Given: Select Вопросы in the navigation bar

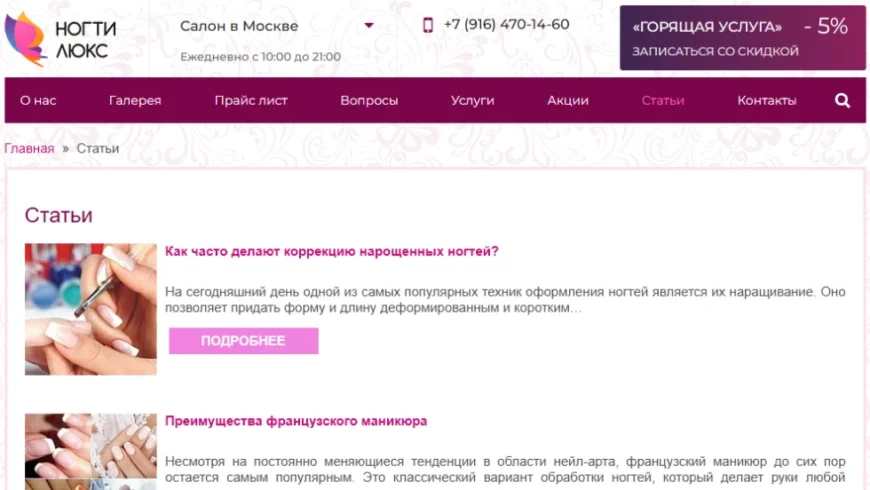Looking at the screenshot, I should (x=369, y=100).
